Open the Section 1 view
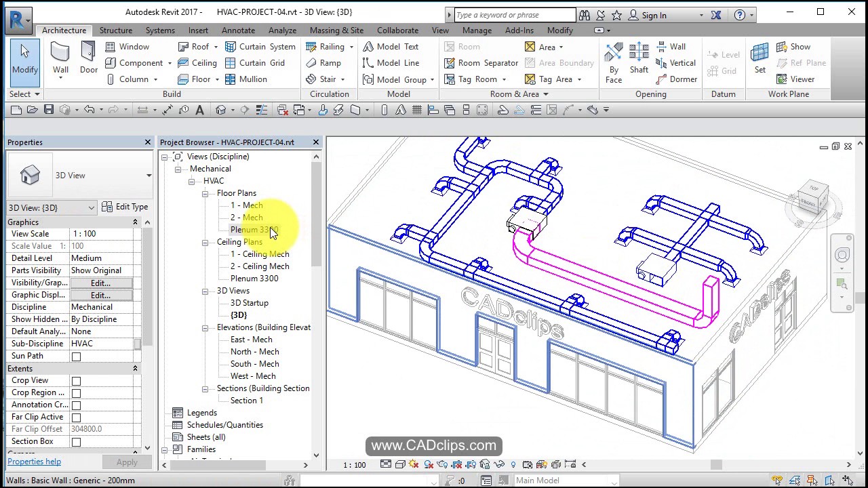Image resolution: width=868 pixels, height=488 pixels. (246, 401)
